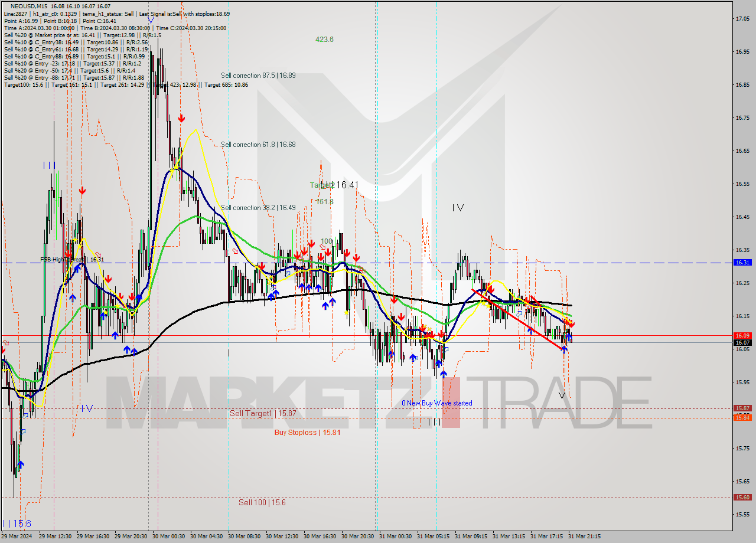This screenshot has width=756, height=543.
Task: Click 'Sell Target1 | 15.87' label
Action: (263, 414)
